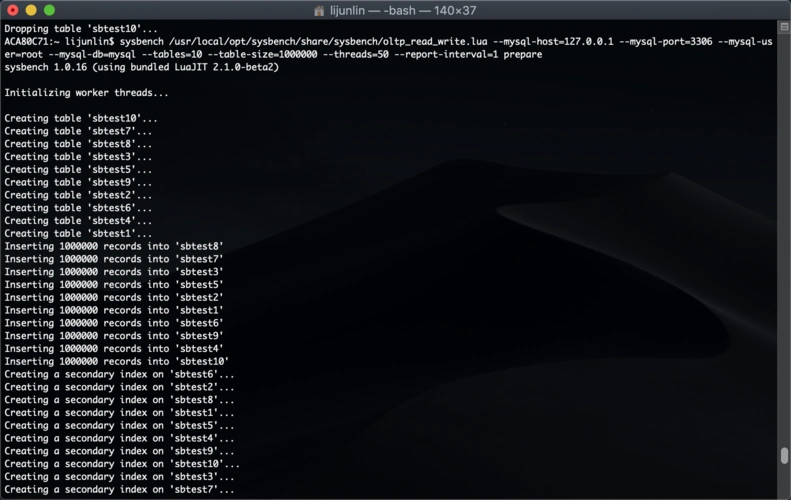This screenshot has width=791, height=500.
Task: Click "Creating a secondary index on 'sbtest4'"
Action: coord(120,438)
